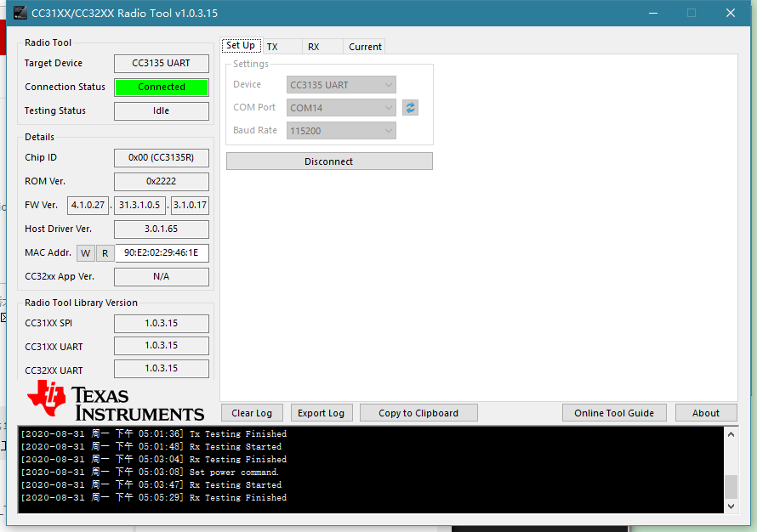This screenshot has width=757, height=532.
Task: Click the Testing Status value Idle
Action: (x=162, y=111)
